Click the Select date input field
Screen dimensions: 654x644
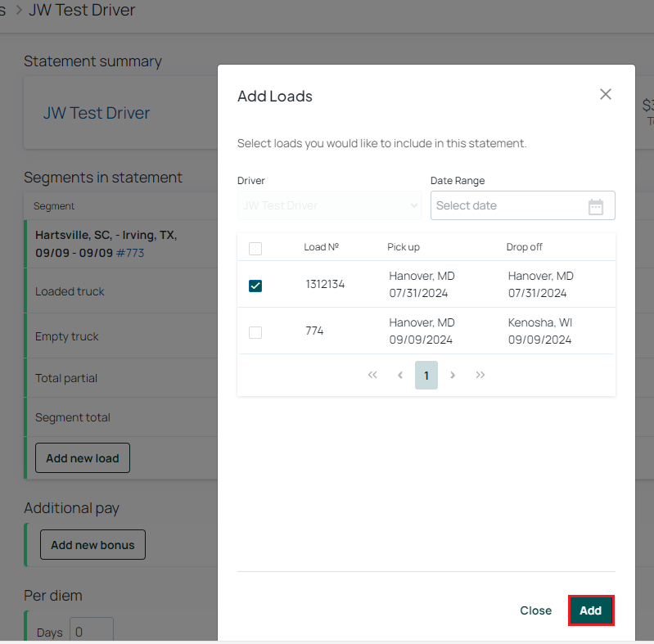pyautogui.click(x=522, y=205)
